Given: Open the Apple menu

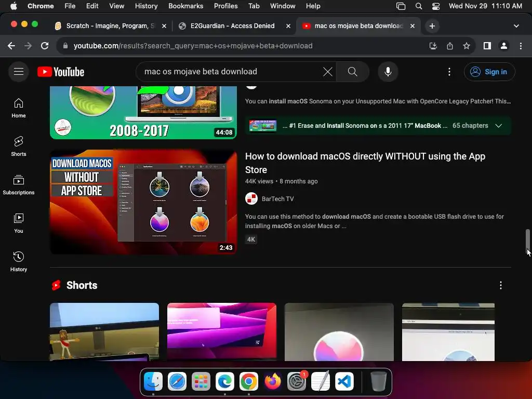Looking at the screenshot, I should tap(14, 6).
